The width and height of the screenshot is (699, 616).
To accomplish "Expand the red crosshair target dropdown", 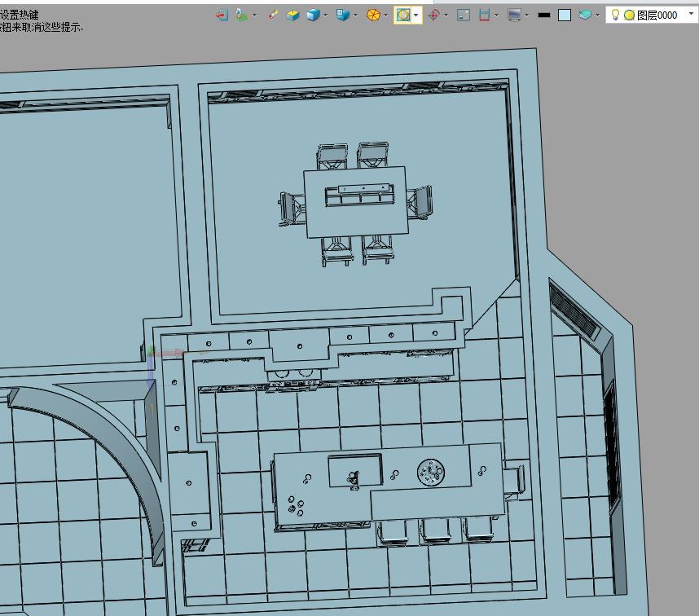I will coord(446,15).
